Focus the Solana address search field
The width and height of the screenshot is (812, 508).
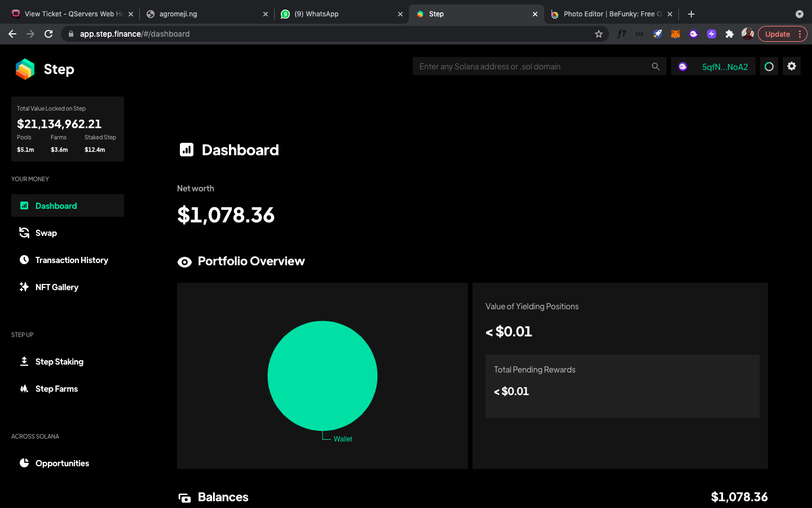[539, 66]
